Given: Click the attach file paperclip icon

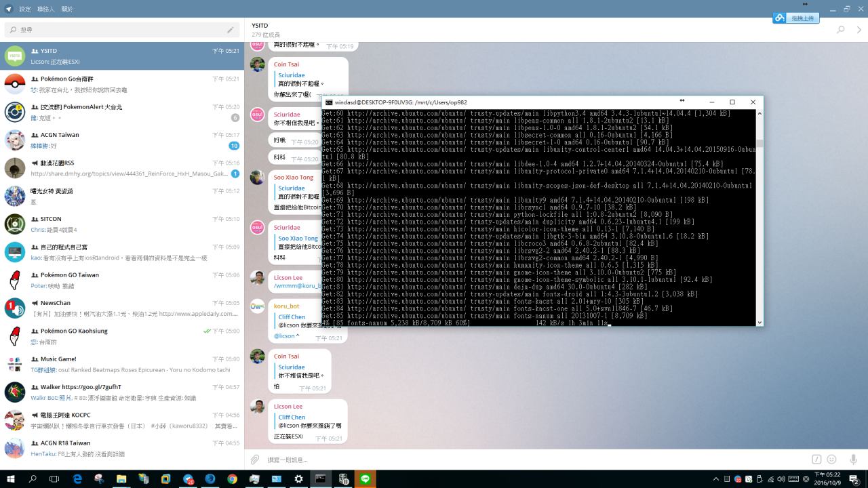Looking at the screenshot, I should pyautogui.click(x=255, y=460).
